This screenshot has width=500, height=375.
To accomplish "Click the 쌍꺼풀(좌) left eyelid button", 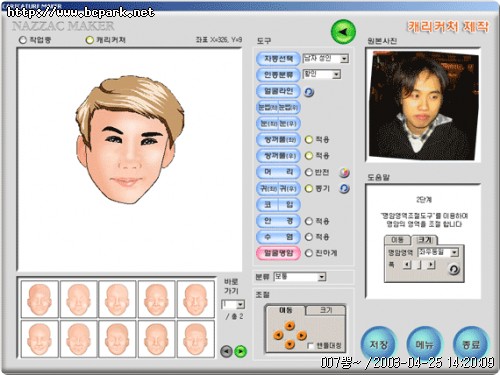I will [x=278, y=140].
